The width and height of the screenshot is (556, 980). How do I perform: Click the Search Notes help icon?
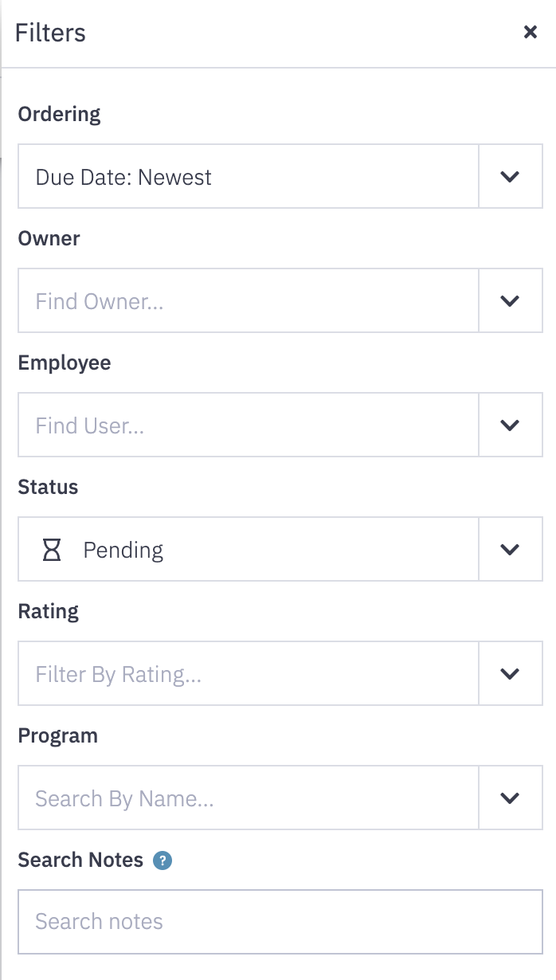point(162,860)
